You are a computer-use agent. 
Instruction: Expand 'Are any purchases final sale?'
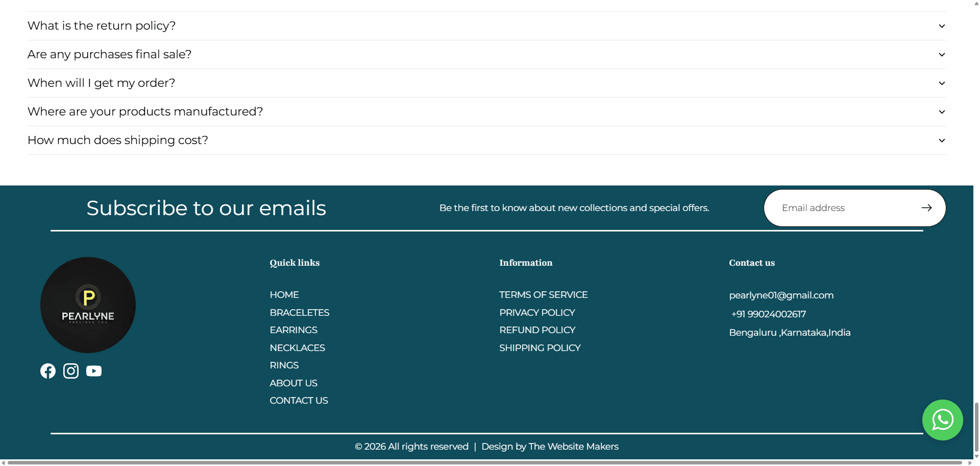[x=486, y=55]
